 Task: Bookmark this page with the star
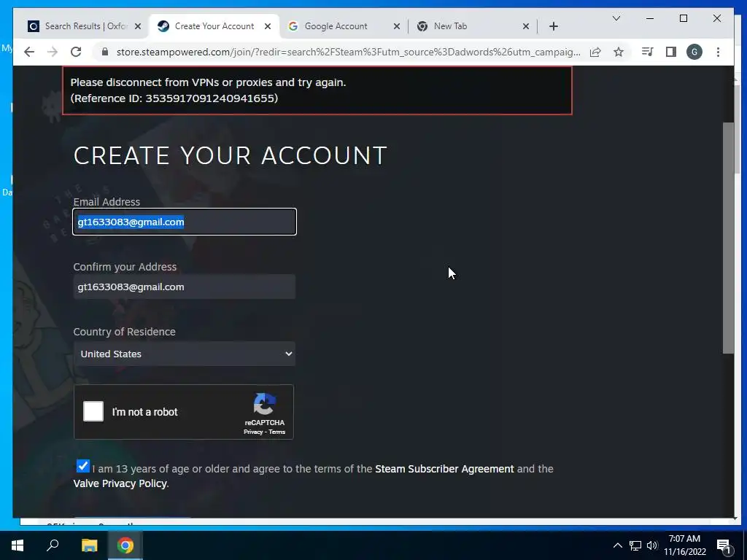[x=619, y=52]
